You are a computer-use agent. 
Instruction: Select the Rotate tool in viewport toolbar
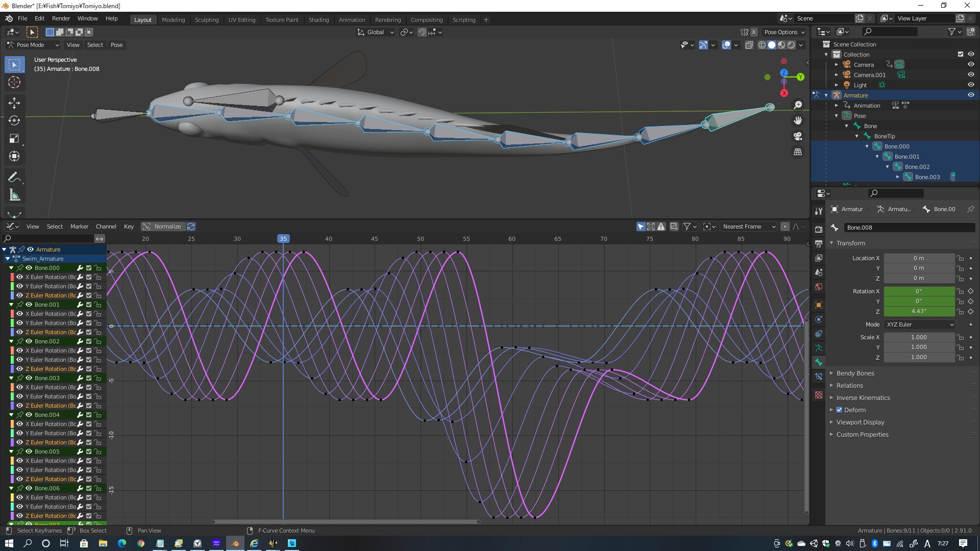14,120
